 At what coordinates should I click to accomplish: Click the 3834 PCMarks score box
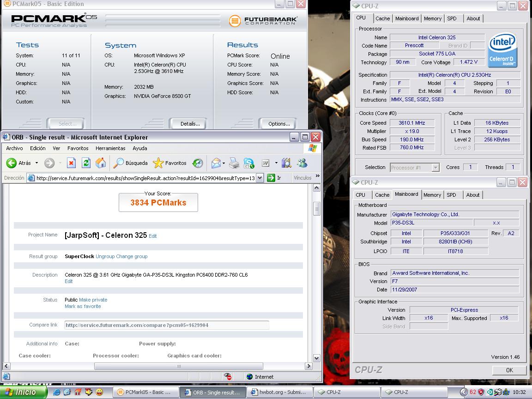158,203
